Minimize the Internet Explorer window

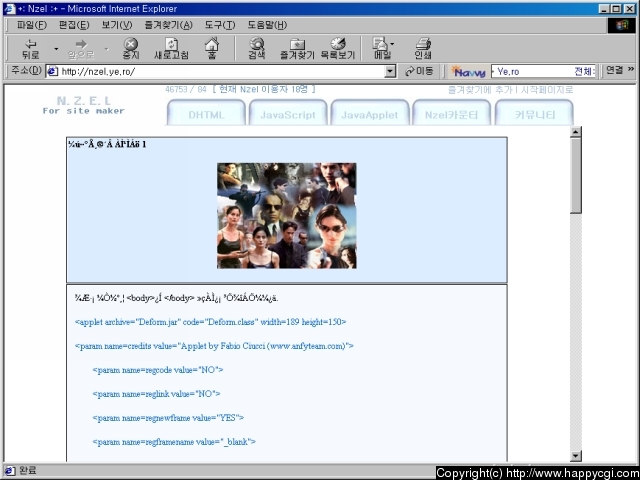[x=604, y=9]
